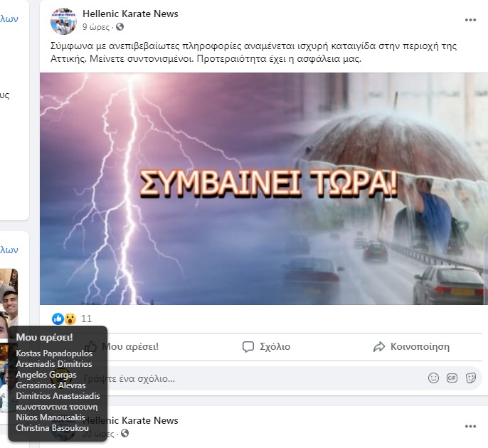Click the public globe icon beside 9 ώρες

pos(120,27)
